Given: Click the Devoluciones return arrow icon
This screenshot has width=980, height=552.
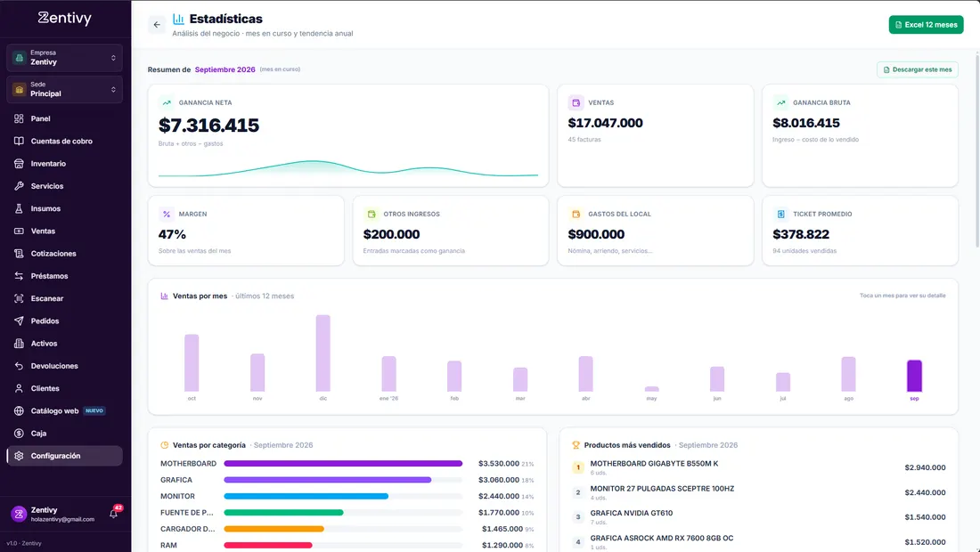Looking at the screenshot, I should click(19, 366).
